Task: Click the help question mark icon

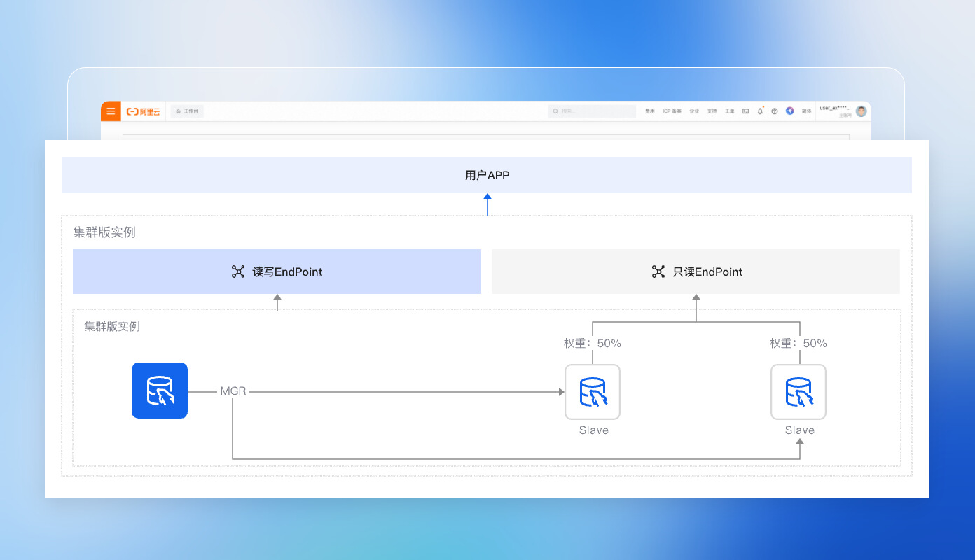Action: tap(775, 111)
